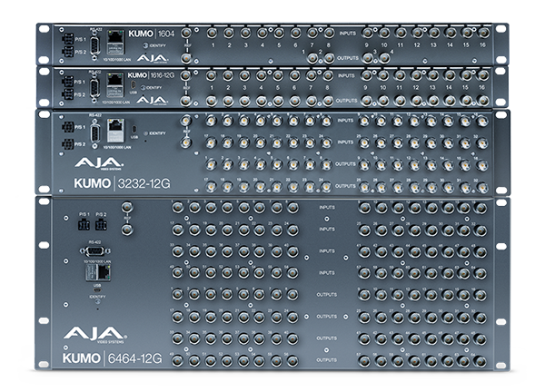Click input BNC connector 33 on KUMO 6464-12G

point(178,251)
